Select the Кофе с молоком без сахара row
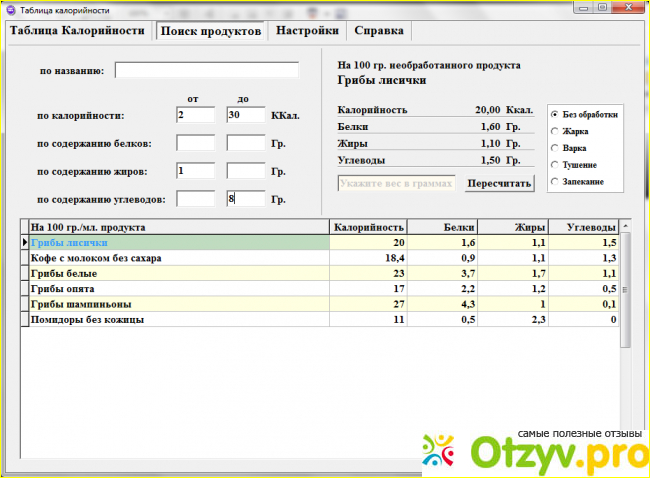The image size is (650, 478). pyautogui.click(x=180, y=258)
